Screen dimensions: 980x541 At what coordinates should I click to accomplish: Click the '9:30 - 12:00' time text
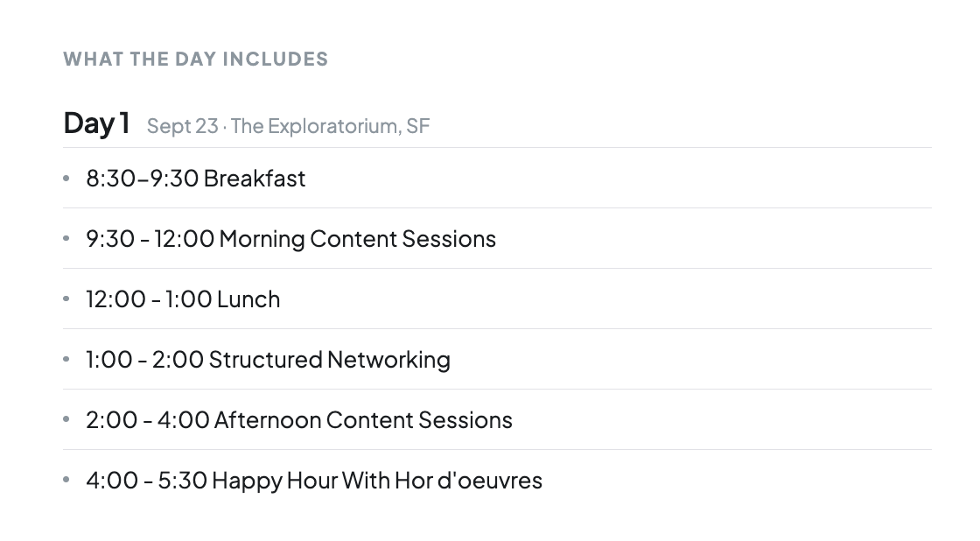tap(150, 239)
